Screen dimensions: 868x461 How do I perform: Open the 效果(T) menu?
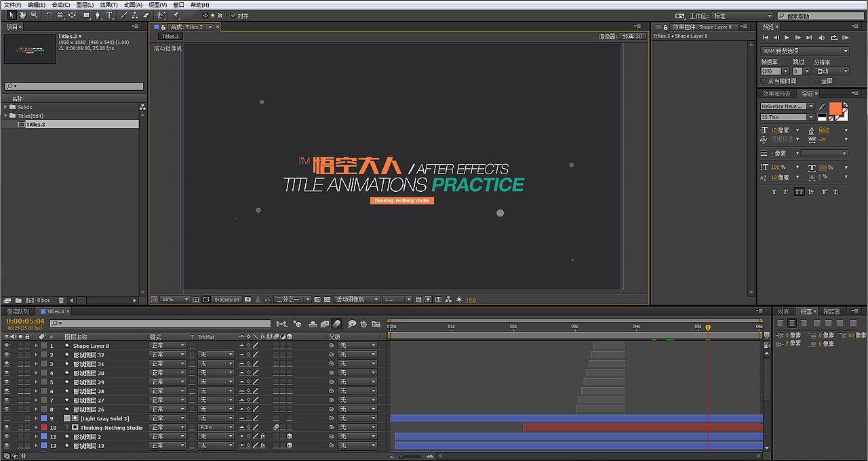point(108,5)
